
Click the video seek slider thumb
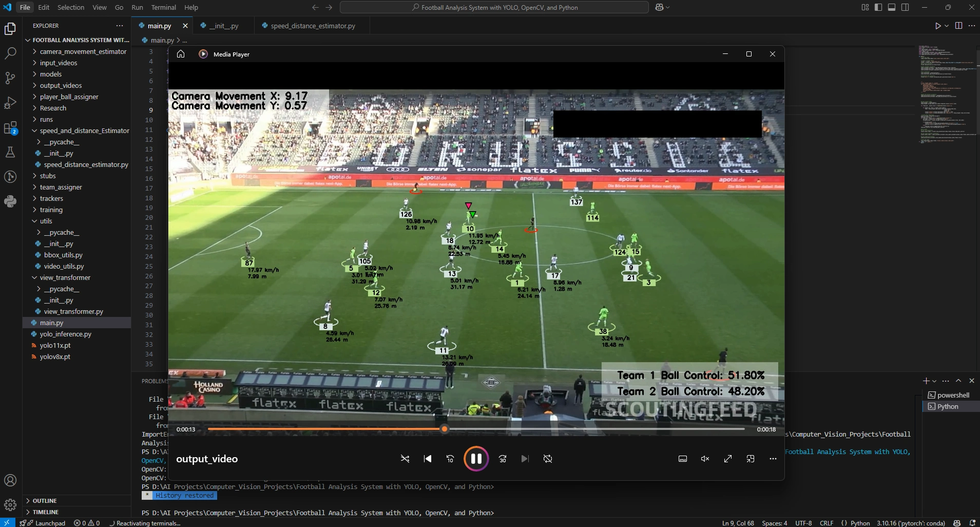pos(445,429)
